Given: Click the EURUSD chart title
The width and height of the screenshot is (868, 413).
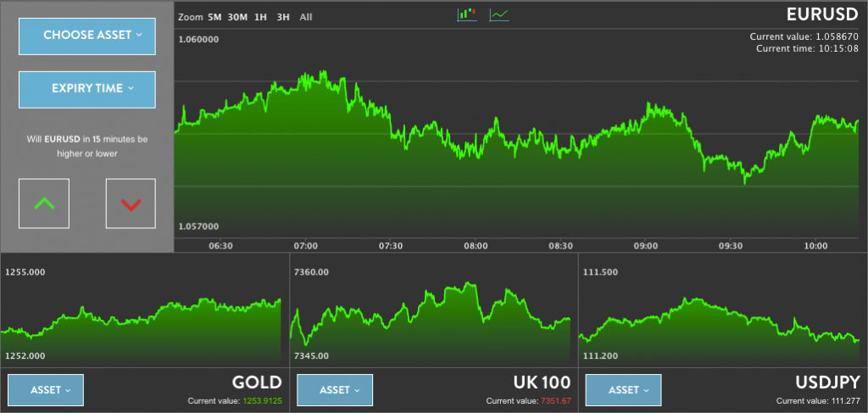Looking at the screenshot, I should (822, 14).
